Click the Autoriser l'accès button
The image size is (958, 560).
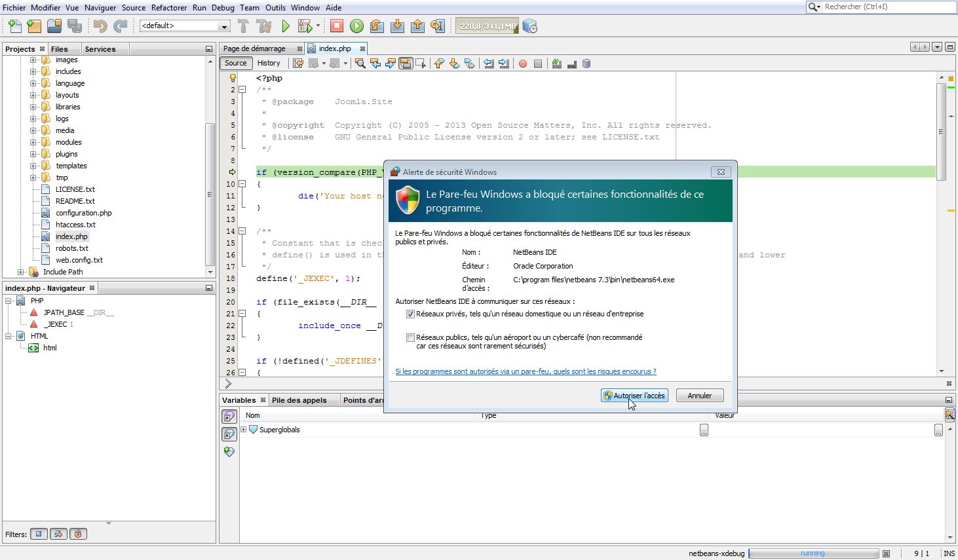[634, 396]
